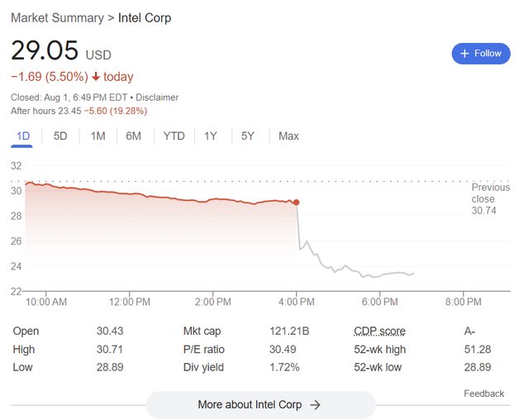Click the red 4:00 PM closing dot
529x420 pixels.
pos(297,202)
